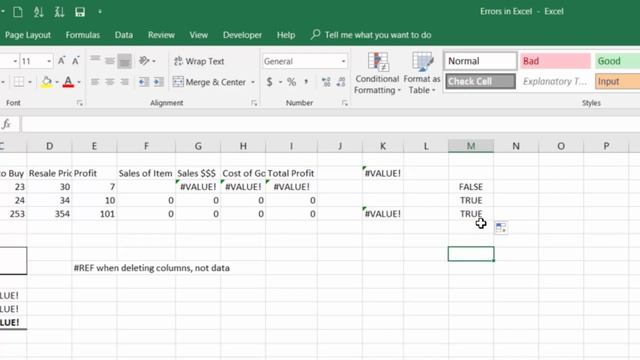Open the Page Layout tab
The image size is (640, 360).
28,35
